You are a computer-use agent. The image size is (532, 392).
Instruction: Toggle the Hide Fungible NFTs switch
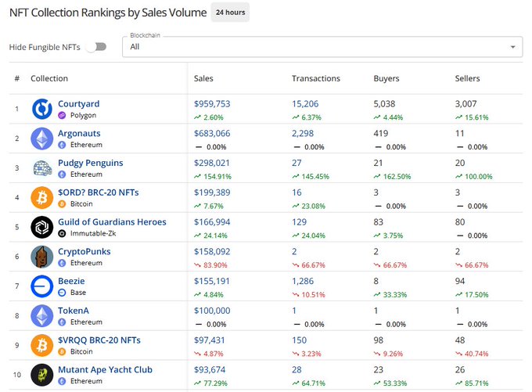[x=96, y=47]
